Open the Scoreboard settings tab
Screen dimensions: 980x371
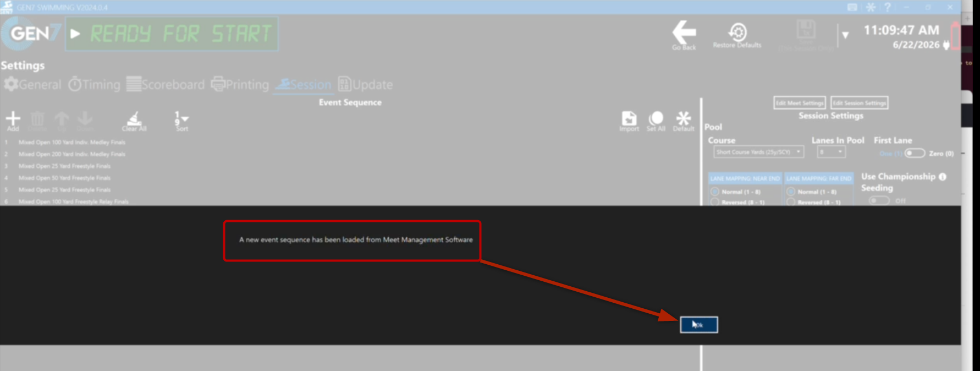[166, 85]
